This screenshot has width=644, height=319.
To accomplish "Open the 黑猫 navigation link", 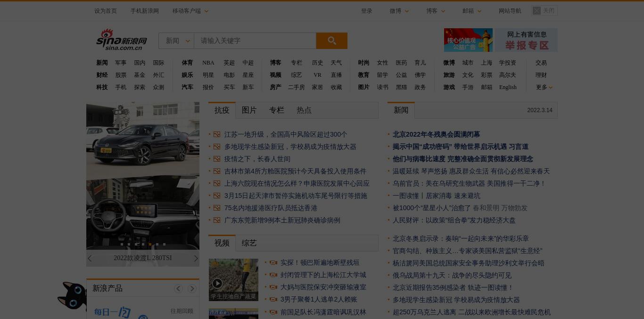I will click(401, 87).
